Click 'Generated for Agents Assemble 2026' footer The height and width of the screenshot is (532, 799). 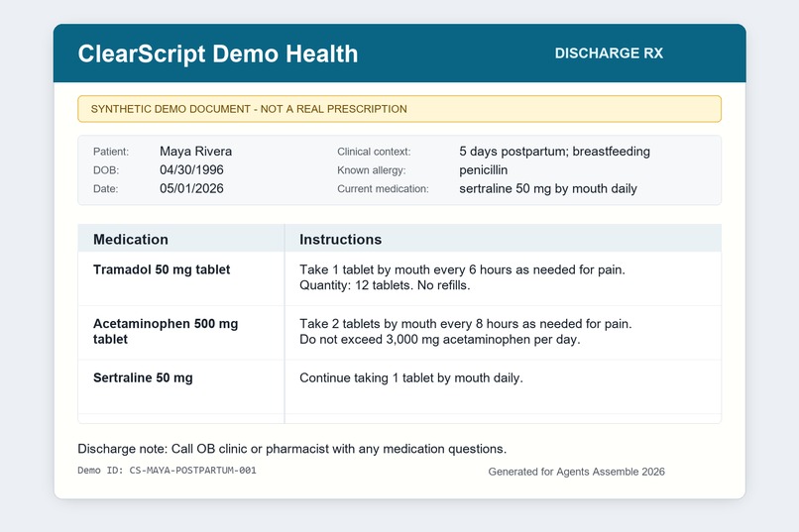point(576,472)
